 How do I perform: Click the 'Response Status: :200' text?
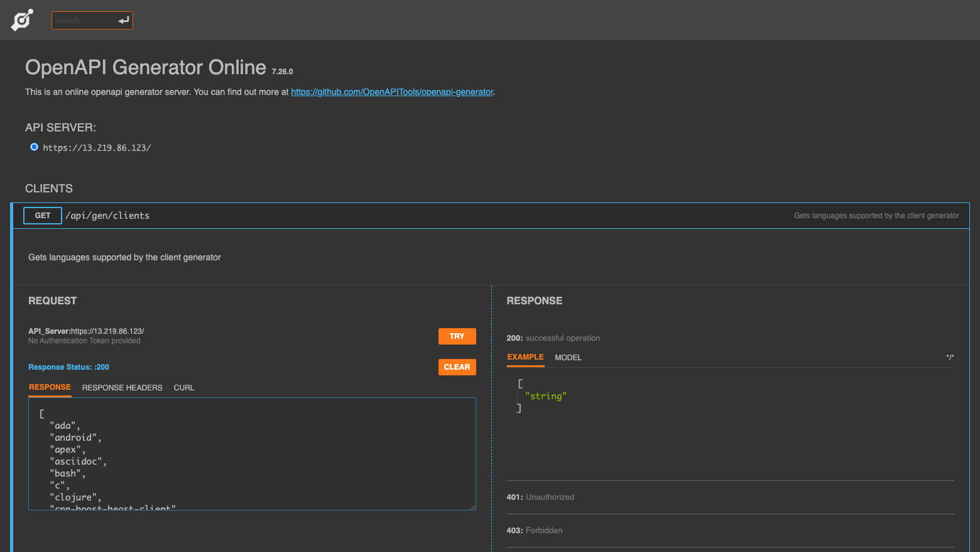click(68, 367)
